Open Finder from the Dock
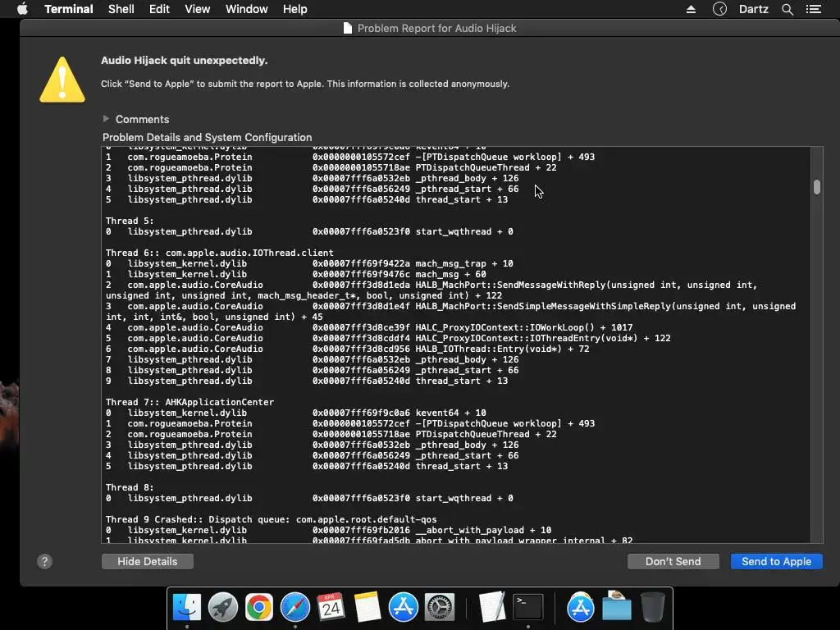This screenshot has width=840, height=630. [x=187, y=608]
